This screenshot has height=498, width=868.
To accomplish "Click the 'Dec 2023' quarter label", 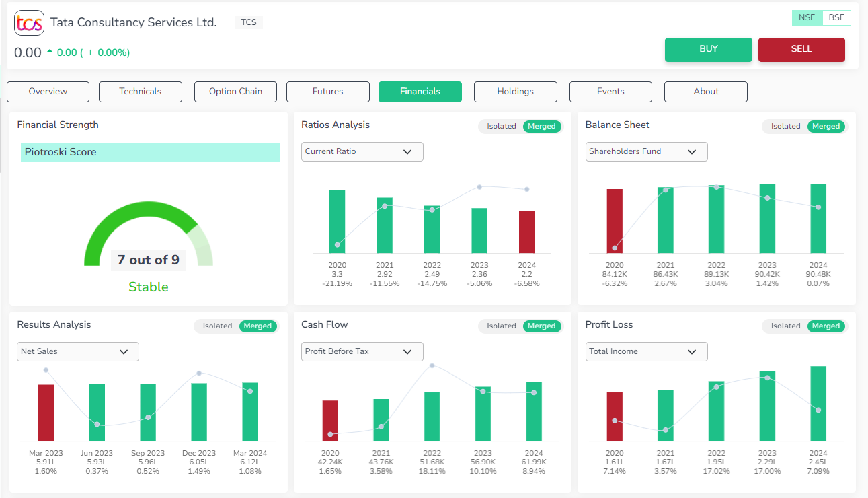I will (199, 454).
